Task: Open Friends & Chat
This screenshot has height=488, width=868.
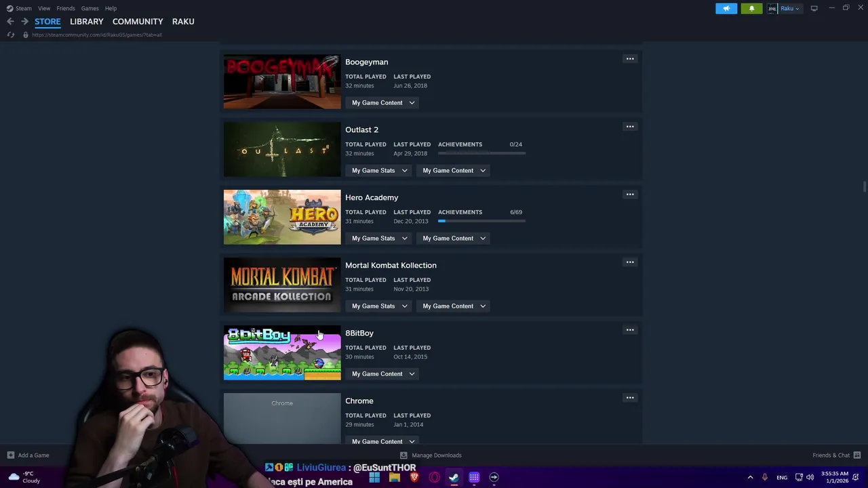Action: pos(836,455)
